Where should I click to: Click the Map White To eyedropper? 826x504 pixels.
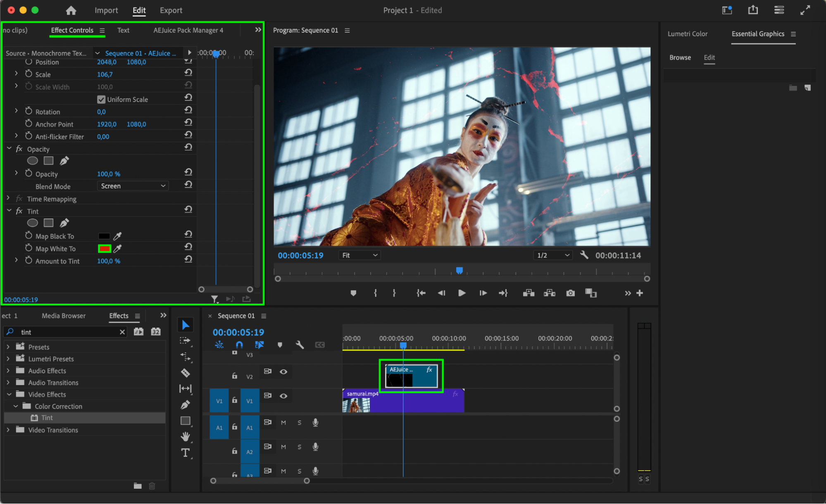[x=117, y=249]
